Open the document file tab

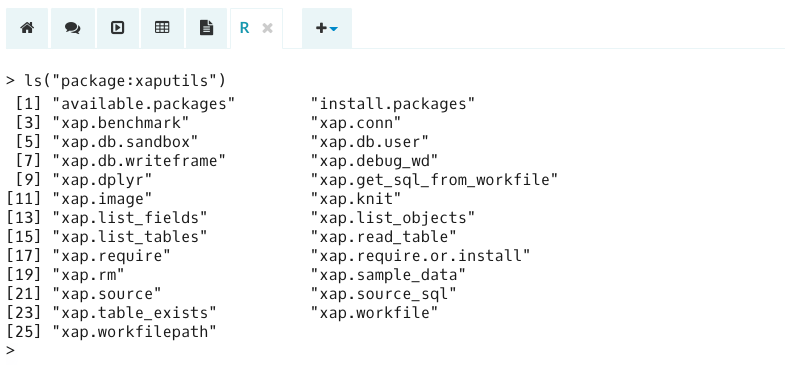click(x=206, y=28)
